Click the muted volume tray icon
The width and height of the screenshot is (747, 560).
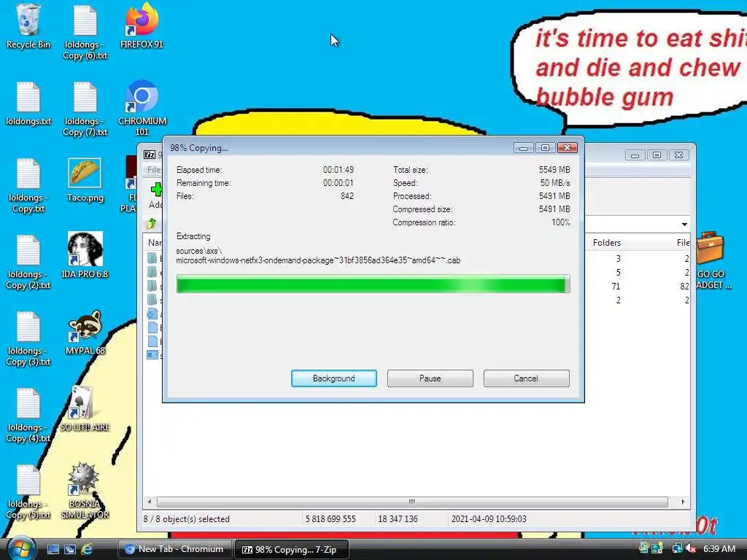pos(691,548)
